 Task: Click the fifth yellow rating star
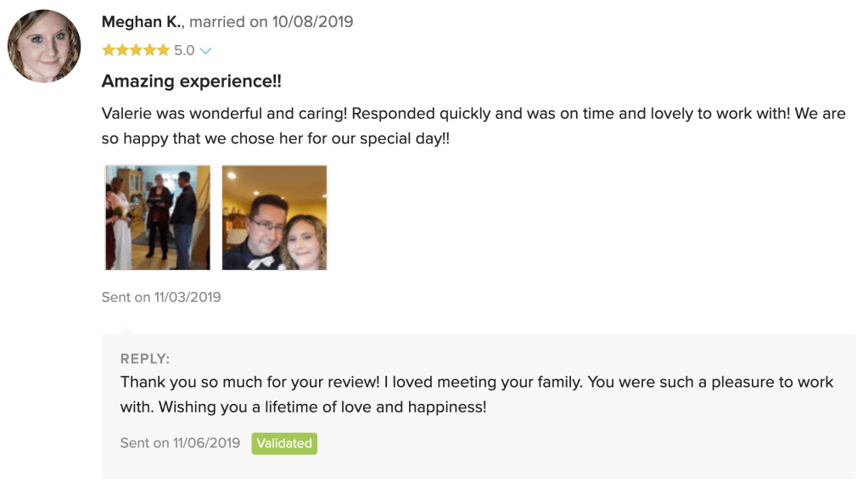click(x=163, y=51)
